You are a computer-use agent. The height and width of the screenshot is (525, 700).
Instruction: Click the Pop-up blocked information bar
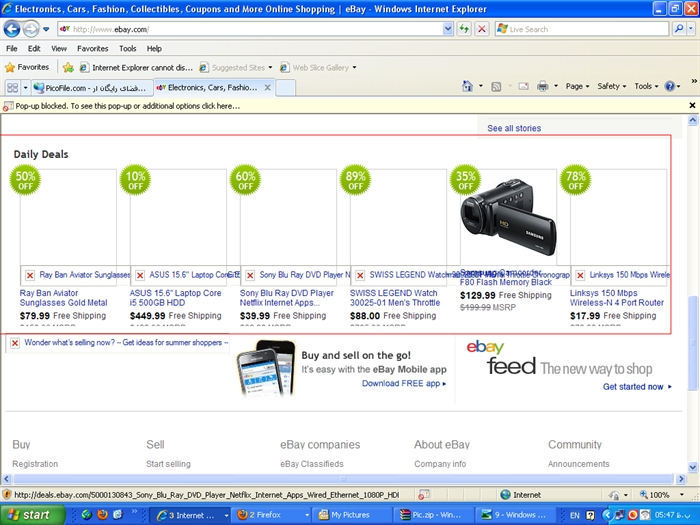click(x=344, y=106)
